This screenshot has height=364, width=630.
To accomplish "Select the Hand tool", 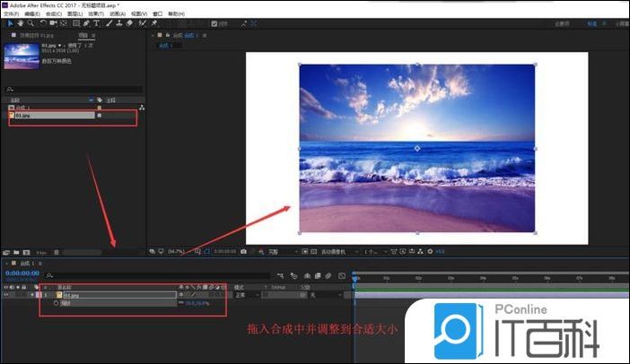I will 21,23.
